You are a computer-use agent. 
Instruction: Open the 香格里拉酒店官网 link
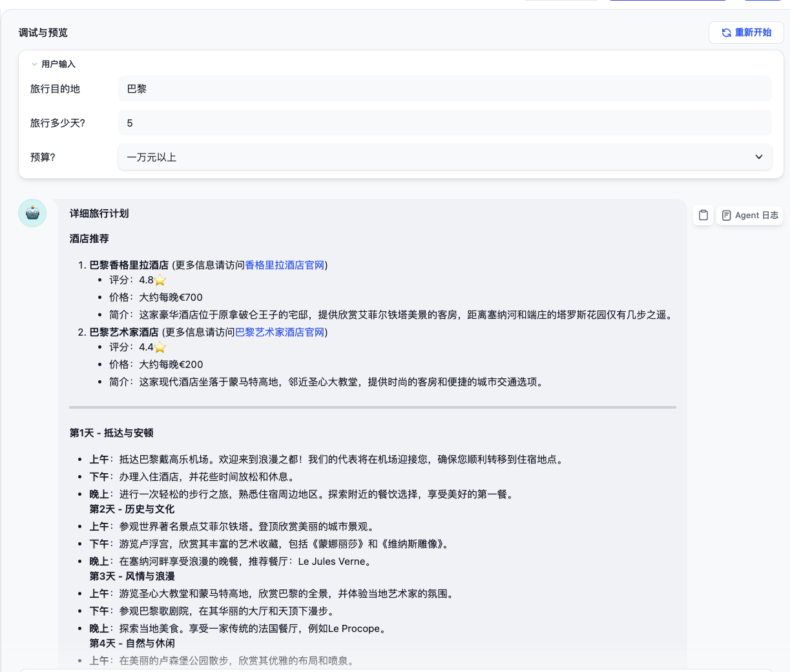point(284,265)
